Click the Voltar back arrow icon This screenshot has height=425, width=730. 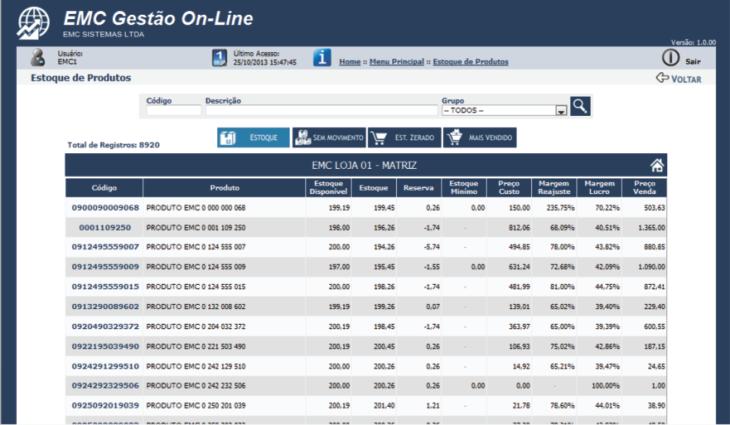(662, 78)
